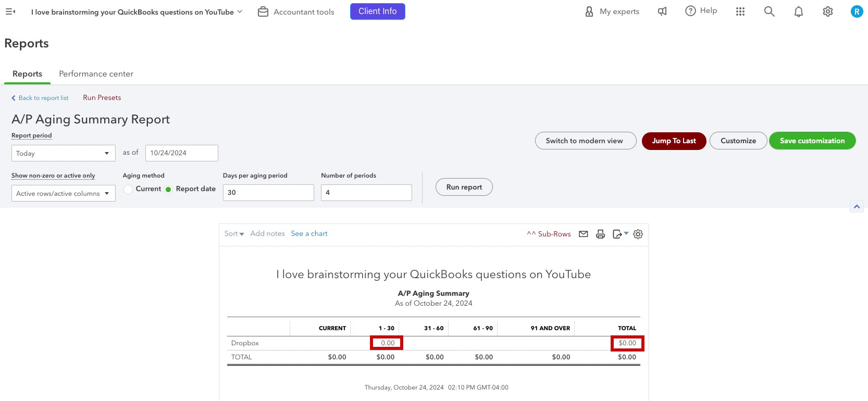The height and width of the screenshot is (401, 868).
Task: Click Save customization button
Action: pyautogui.click(x=812, y=141)
